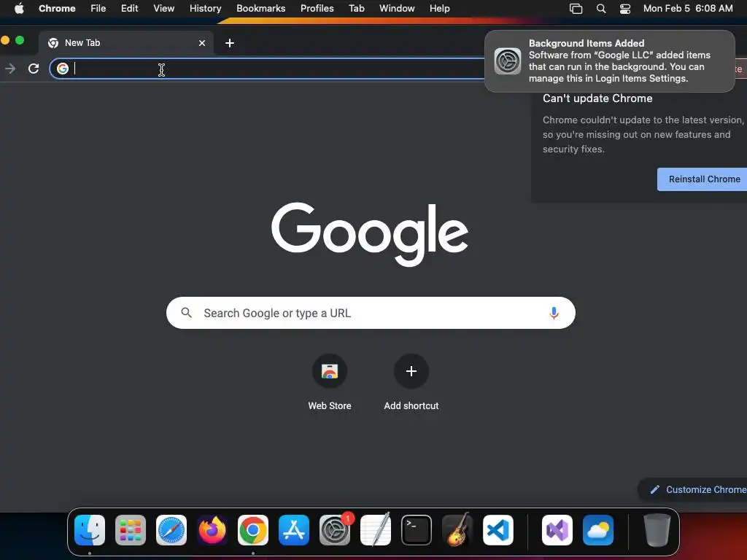Click the date and time in the menu bar
The width and height of the screenshot is (747, 560).
[688, 9]
